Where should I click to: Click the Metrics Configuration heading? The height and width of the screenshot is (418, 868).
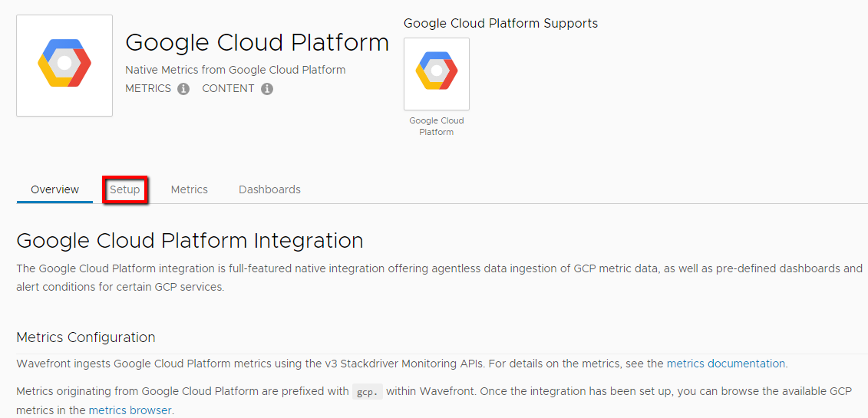click(x=86, y=337)
